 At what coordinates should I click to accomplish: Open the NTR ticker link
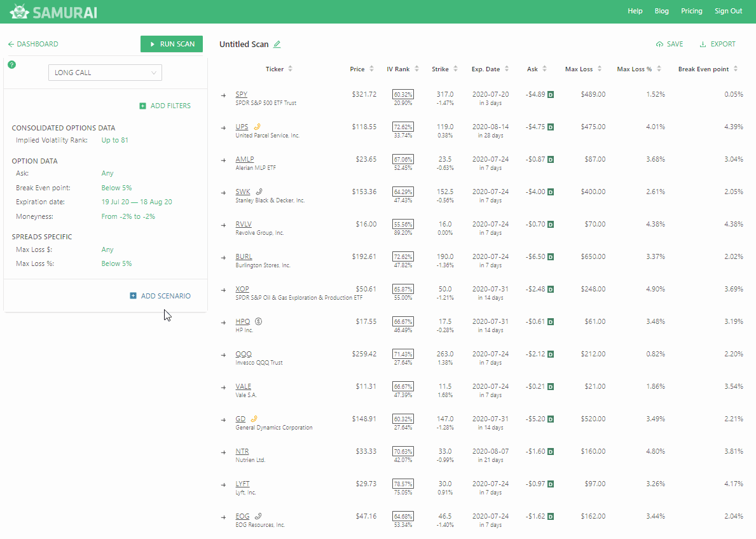pyautogui.click(x=242, y=452)
